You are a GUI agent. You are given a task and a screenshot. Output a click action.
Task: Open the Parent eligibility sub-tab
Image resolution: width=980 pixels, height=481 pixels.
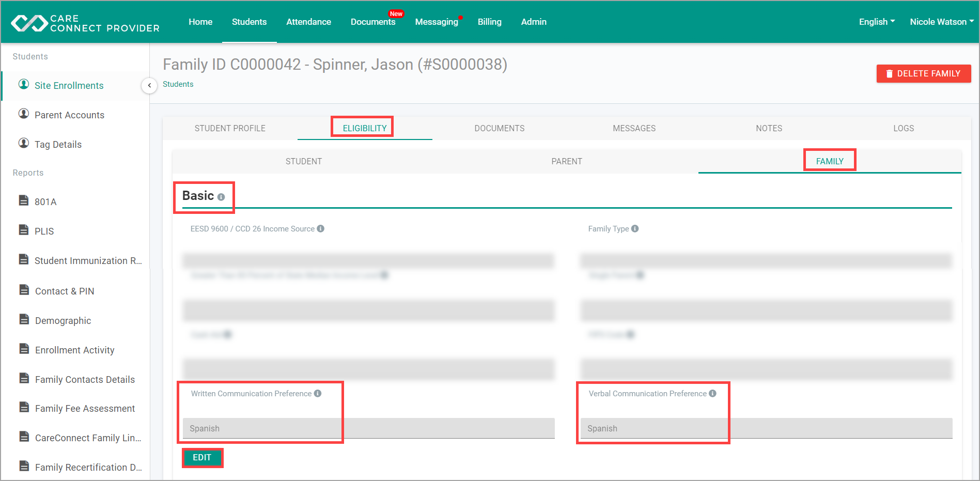[567, 161]
